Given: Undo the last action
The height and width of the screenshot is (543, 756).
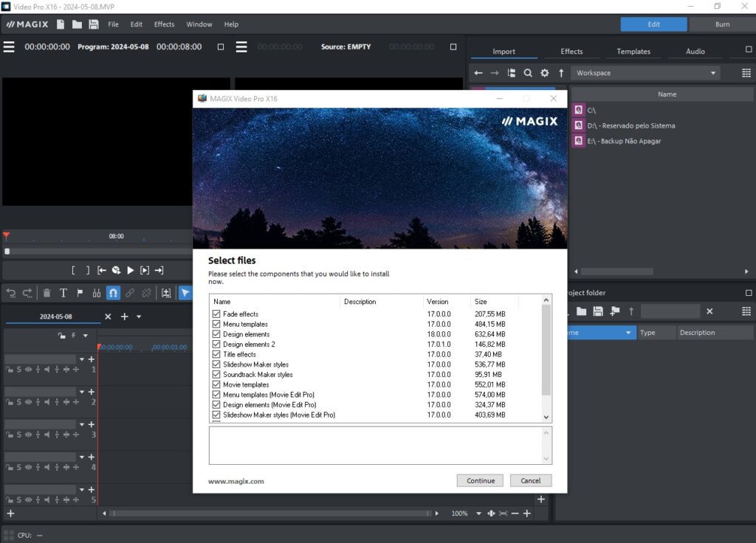Looking at the screenshot, I should tap(11, 293).
